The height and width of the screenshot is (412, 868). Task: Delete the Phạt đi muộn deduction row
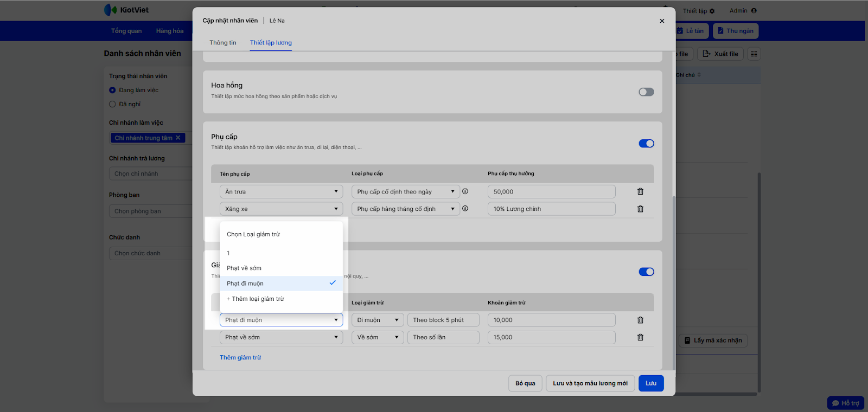click(640, 320)
